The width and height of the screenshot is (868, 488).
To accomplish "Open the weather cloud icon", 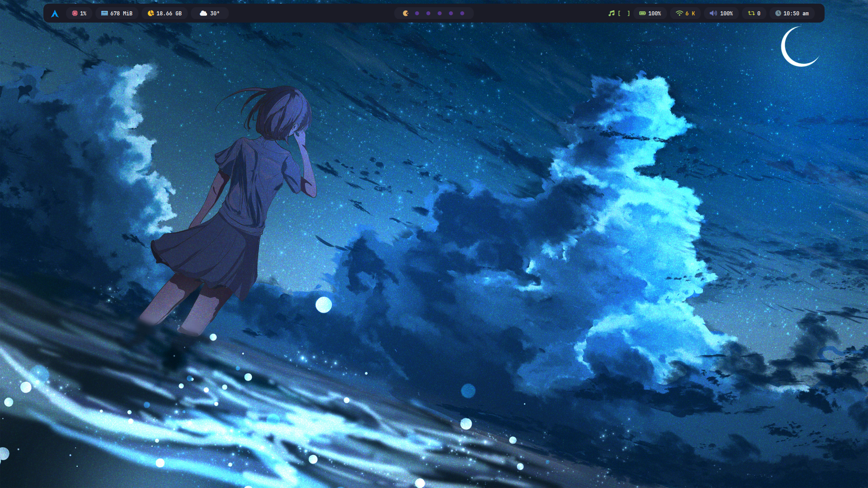I will [203, 14].
